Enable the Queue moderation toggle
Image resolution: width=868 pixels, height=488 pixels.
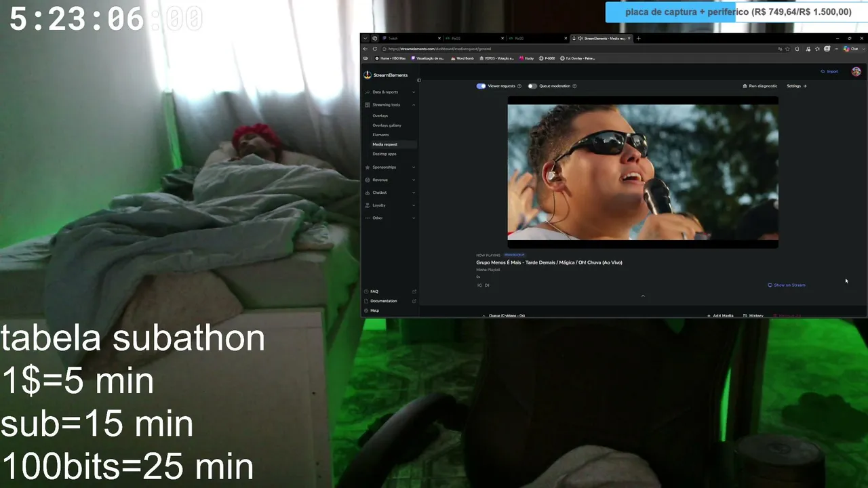pos(532,86)
